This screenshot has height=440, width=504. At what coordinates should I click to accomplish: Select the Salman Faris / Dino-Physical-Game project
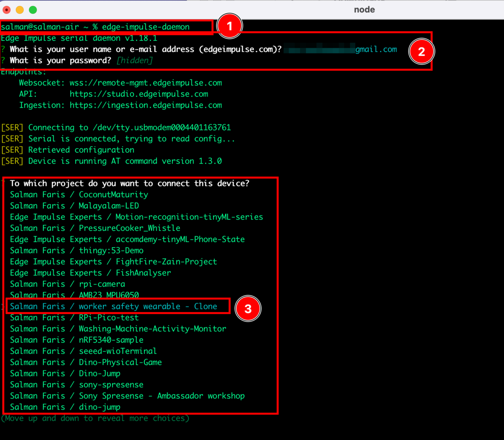[x=86, y=362]
